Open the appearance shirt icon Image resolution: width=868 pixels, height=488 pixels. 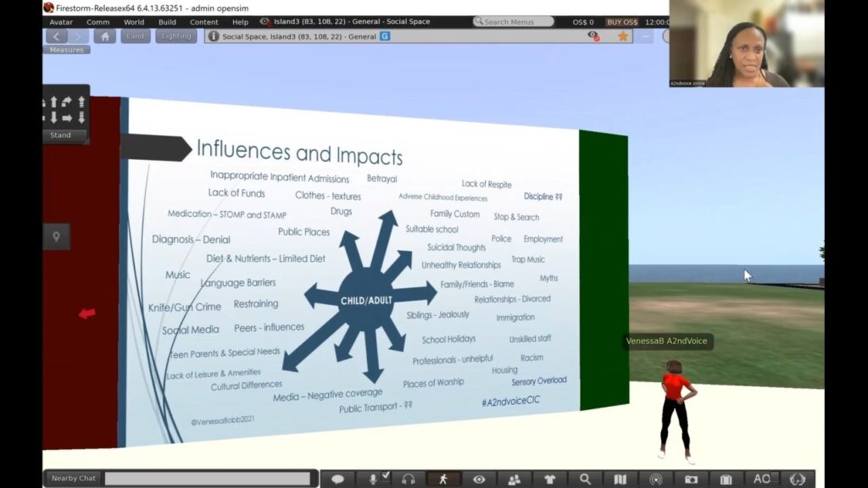pos(549,480)
